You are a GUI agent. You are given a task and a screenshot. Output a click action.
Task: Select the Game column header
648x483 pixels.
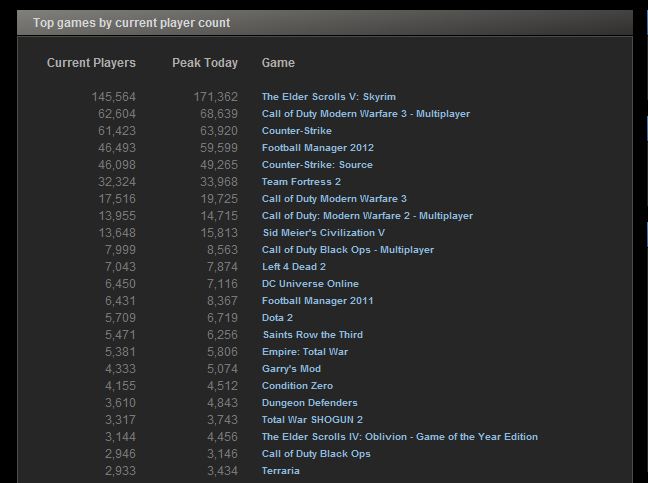(278, 63)
